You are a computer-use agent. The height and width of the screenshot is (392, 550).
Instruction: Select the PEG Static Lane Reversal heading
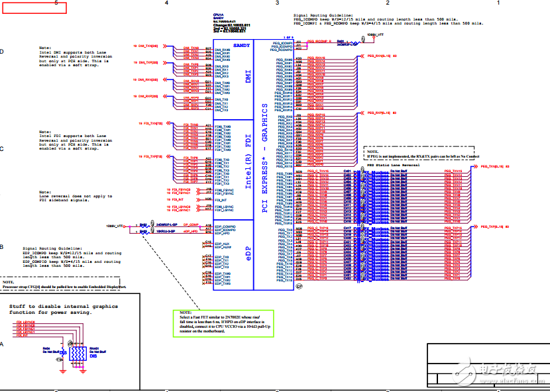pos(394,164)
